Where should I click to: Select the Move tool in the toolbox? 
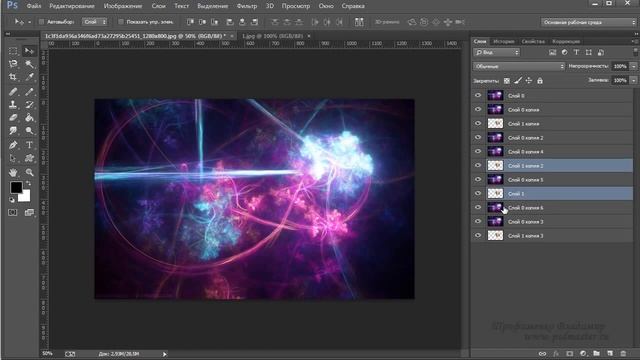click(29, 51)
